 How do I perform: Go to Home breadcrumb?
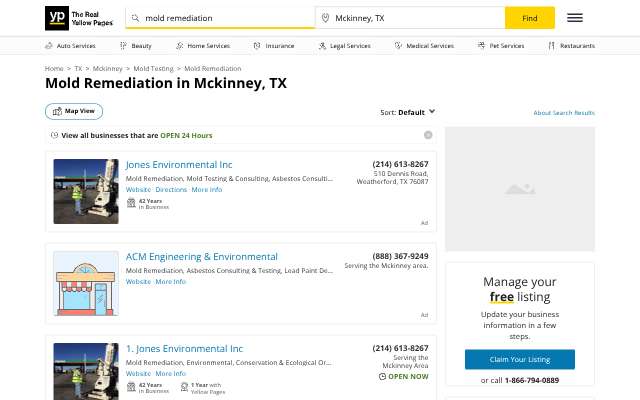coord(54,69)
